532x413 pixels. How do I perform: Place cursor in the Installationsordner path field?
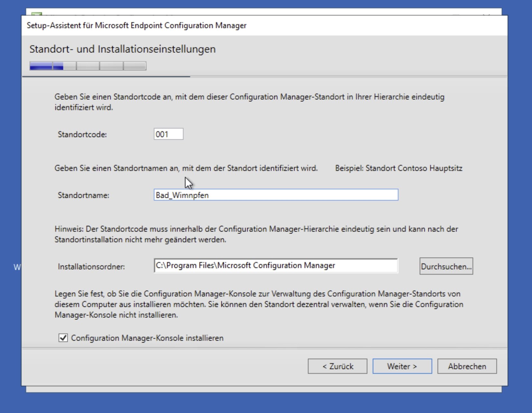276,266
